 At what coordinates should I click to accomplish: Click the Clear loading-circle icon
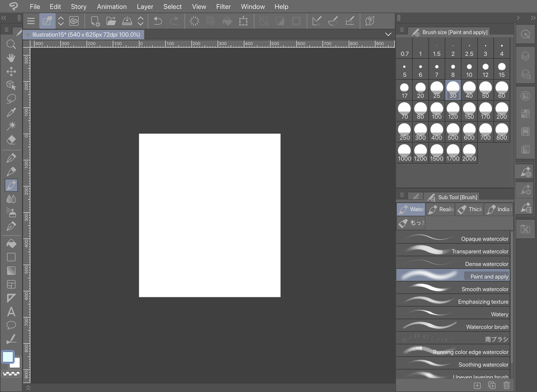tap(194, 21)
